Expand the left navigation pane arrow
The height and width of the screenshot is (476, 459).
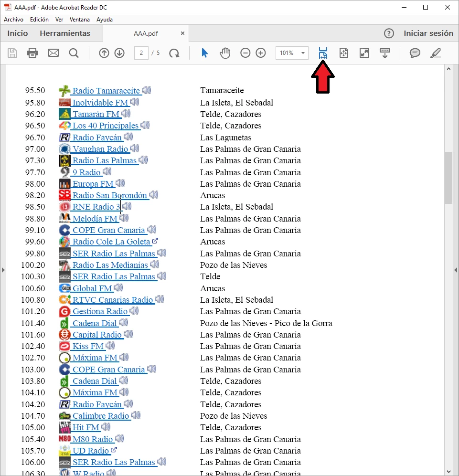click(3, 270)
